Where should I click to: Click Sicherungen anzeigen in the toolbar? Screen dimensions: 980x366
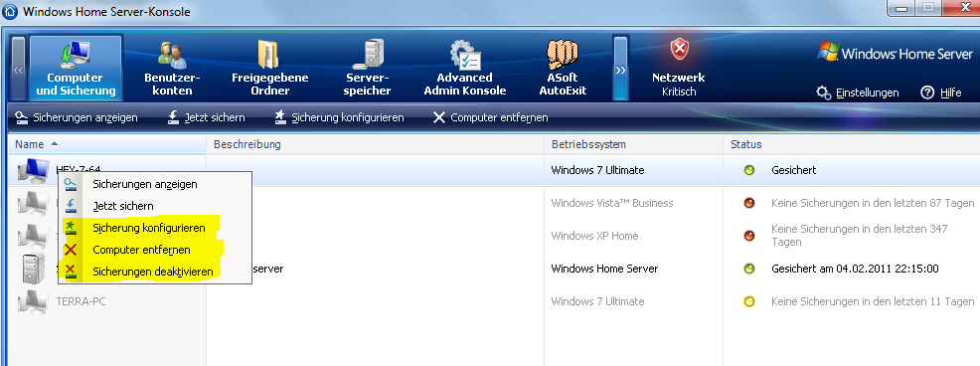tap(77, 117)
